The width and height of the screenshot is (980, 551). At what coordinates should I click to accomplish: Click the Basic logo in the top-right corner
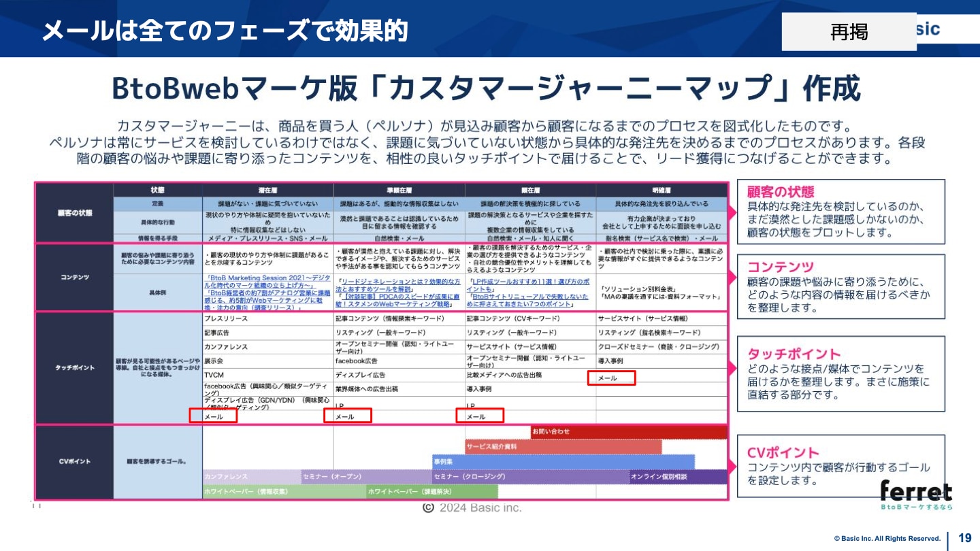pos(927,29)
